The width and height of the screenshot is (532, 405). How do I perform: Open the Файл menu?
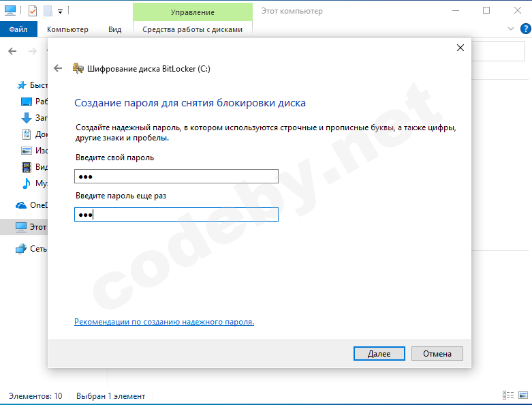18,29
